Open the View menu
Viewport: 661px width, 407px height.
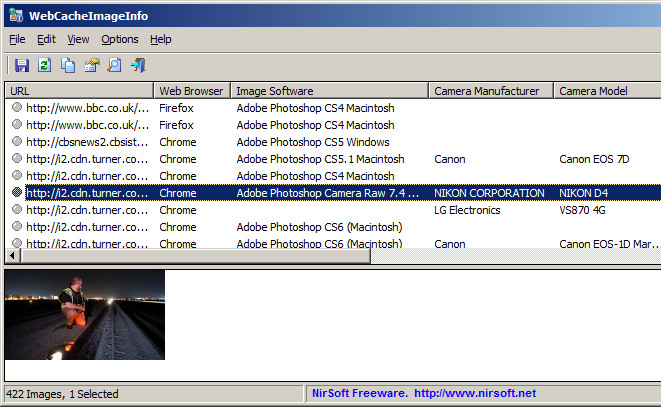click(78, 39)
